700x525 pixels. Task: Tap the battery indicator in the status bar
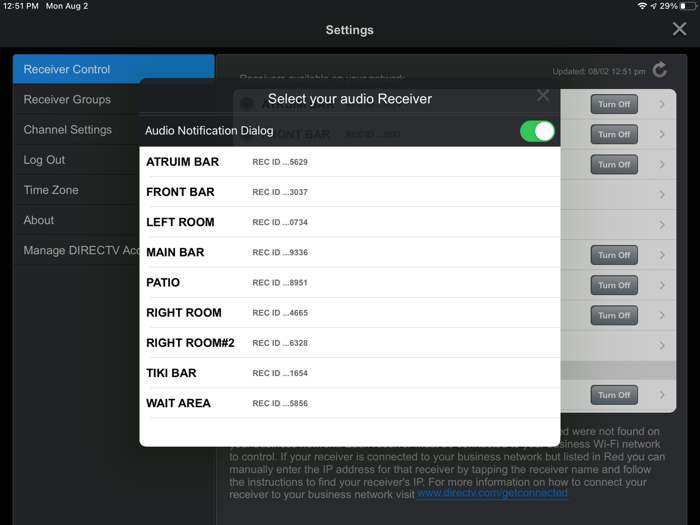688,6
